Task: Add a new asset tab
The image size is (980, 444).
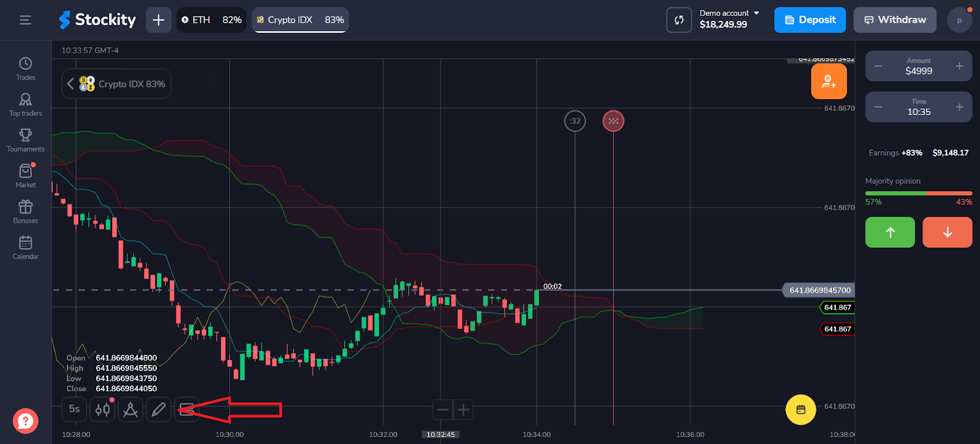Action: click(x=159, y=20)
